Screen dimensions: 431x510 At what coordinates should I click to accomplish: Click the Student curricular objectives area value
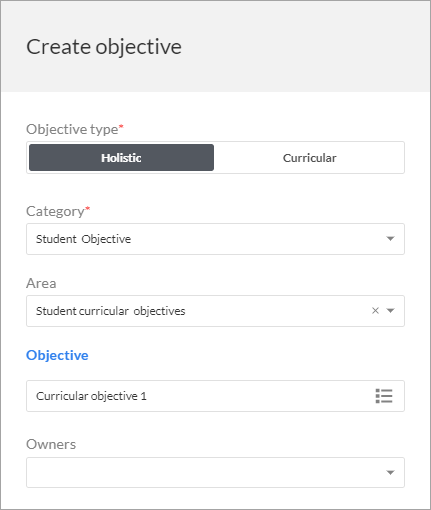[111, 311]
